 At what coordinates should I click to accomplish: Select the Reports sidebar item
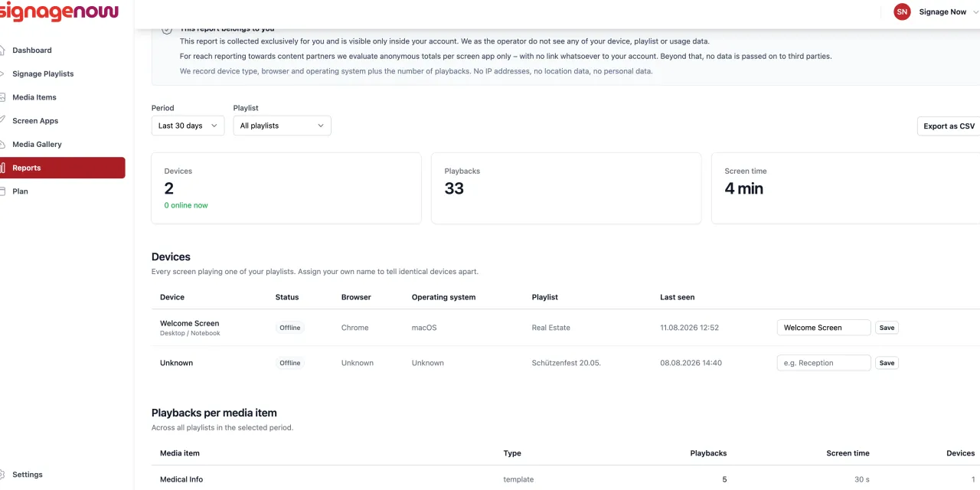[63, 168]
